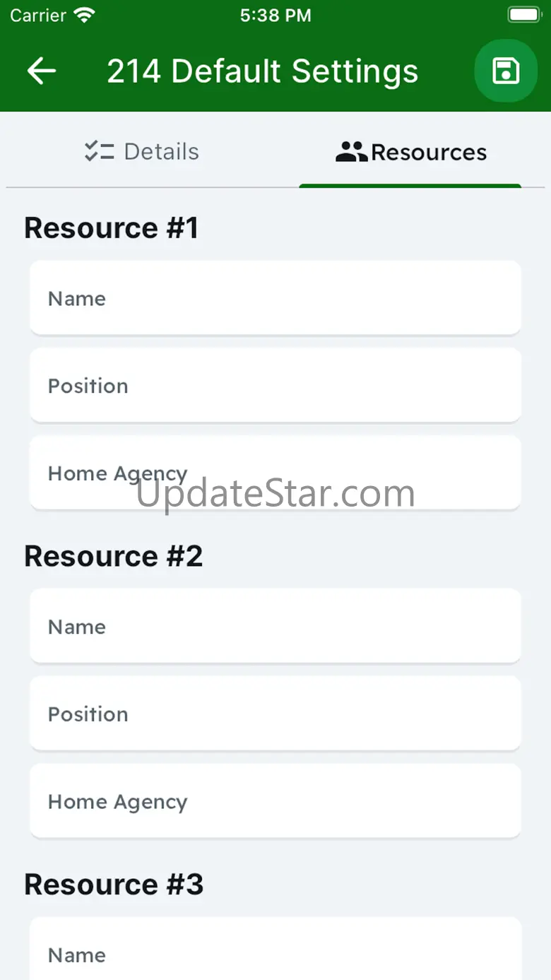Image resolution: width=551 pixels, height=980 pixels.
Task: Save settings with the floppy disk icon
Action: [506, 71]
